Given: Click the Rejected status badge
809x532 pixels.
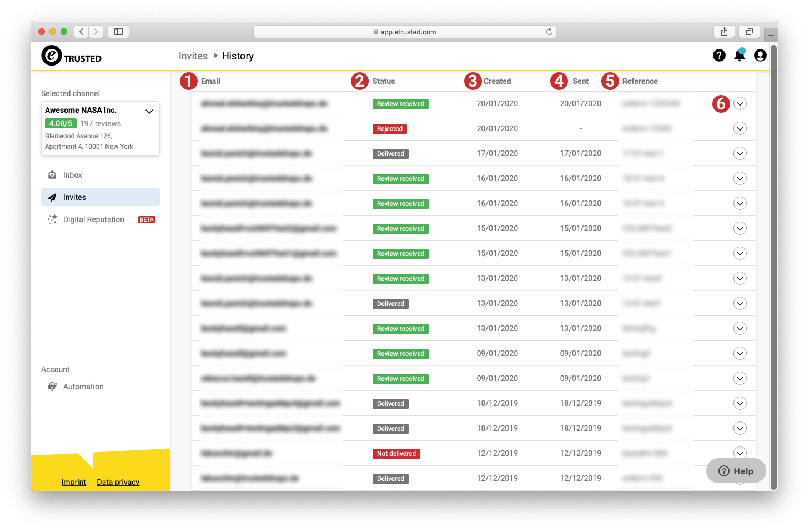Looking at the screenshot, I should click(x=390, y=129).
